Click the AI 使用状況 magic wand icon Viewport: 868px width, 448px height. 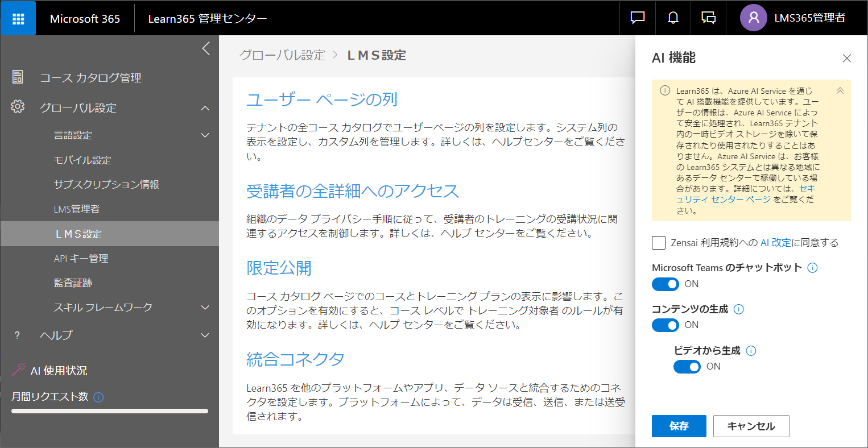click(x=19, y=370)
